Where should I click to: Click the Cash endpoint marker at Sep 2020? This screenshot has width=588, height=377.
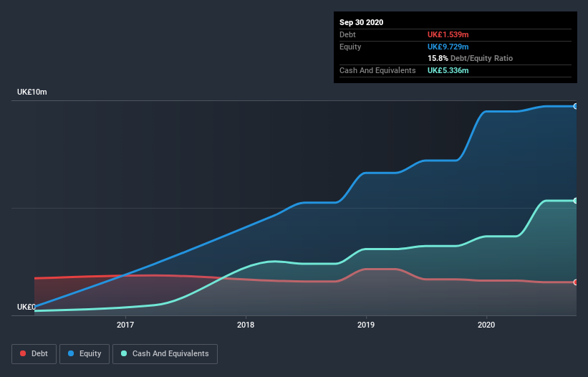pos(576,201)
